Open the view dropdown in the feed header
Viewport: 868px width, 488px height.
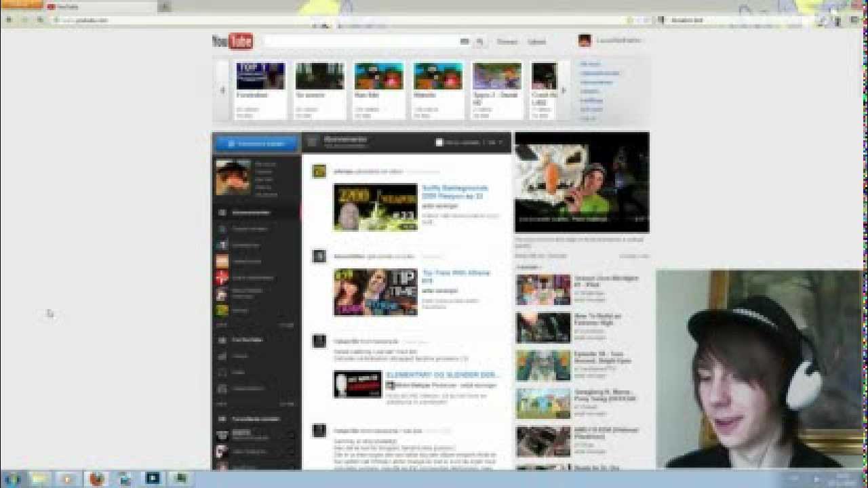click(x=496, y=142)
